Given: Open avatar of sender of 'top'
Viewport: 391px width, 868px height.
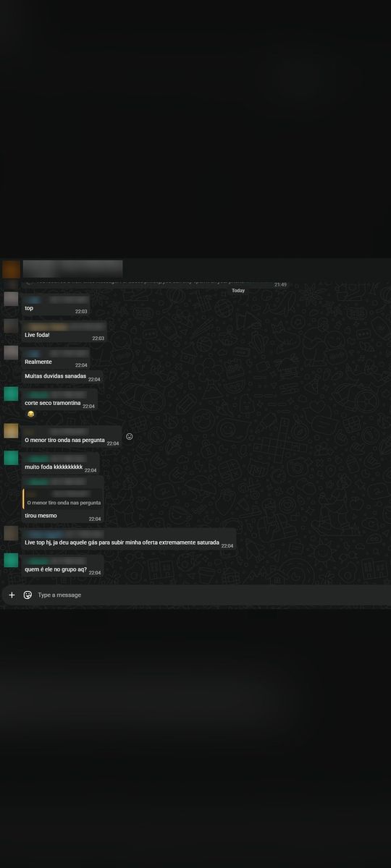Looking at the screenshot, I should [x=11, y=299].
